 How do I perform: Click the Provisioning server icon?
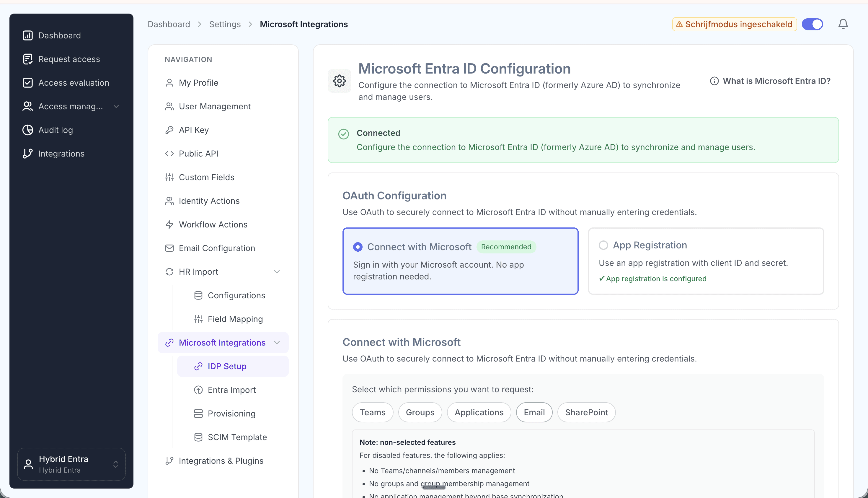coord(198,413)
